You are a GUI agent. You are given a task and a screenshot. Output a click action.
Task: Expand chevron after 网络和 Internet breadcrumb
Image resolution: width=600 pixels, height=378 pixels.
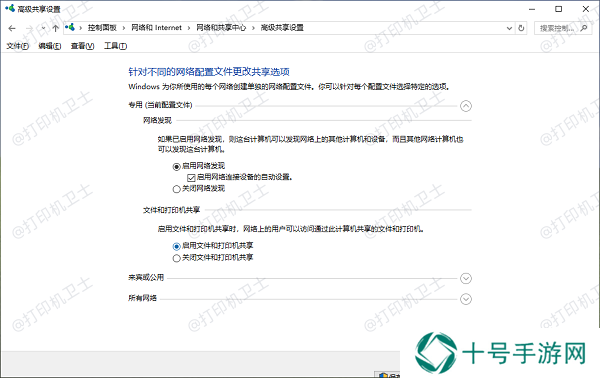click(189, 28)
